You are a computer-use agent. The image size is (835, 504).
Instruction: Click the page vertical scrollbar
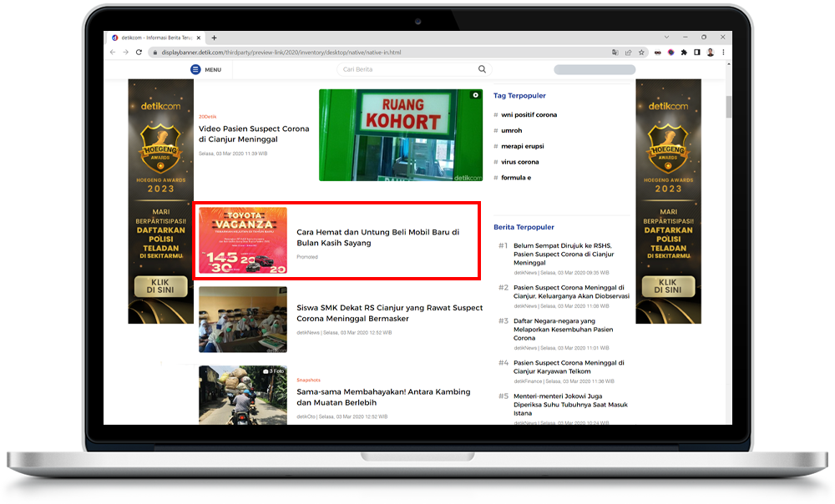click(x=728, y=108)
